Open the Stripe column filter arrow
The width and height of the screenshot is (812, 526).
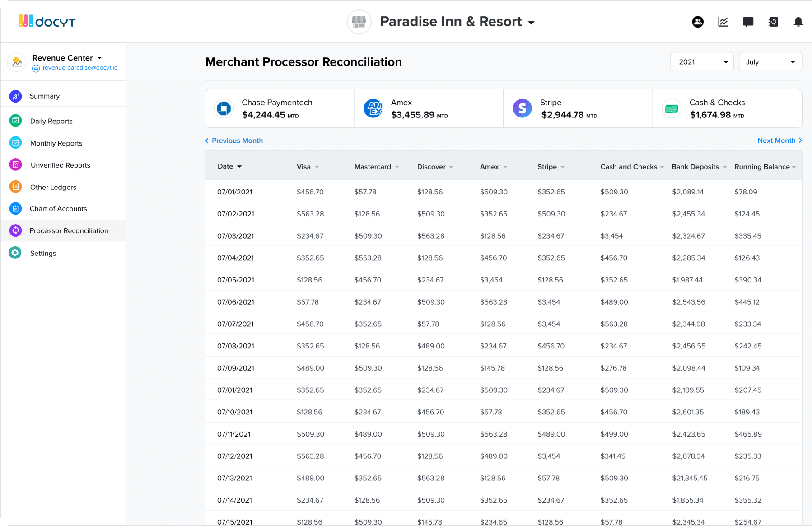click(563, 167)
